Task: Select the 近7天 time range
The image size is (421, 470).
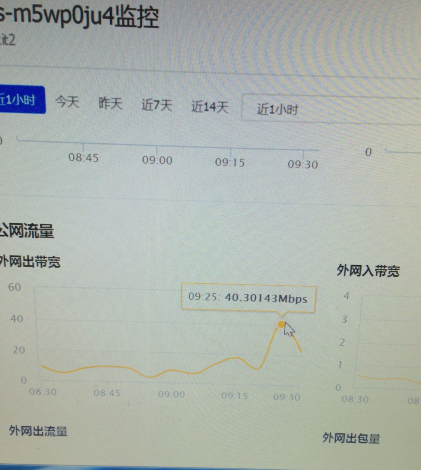Action: [x=157, y=105]
